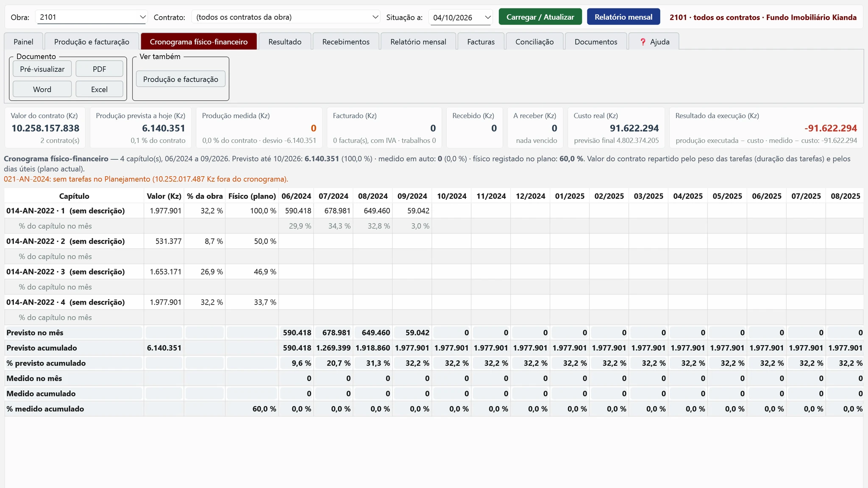868x488 pixels.
Task: Open the Facturas tab
Action: [x=481, y=42]
